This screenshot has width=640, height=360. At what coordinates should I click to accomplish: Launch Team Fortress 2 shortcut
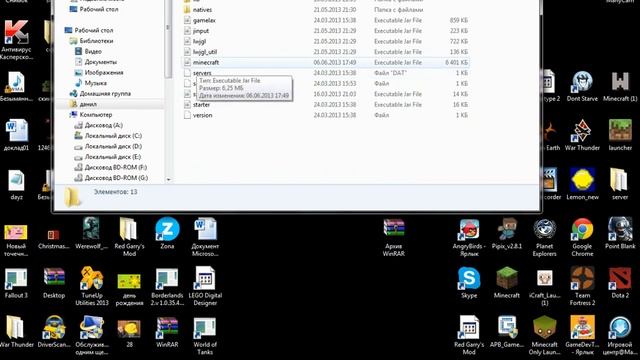(582, 286)
